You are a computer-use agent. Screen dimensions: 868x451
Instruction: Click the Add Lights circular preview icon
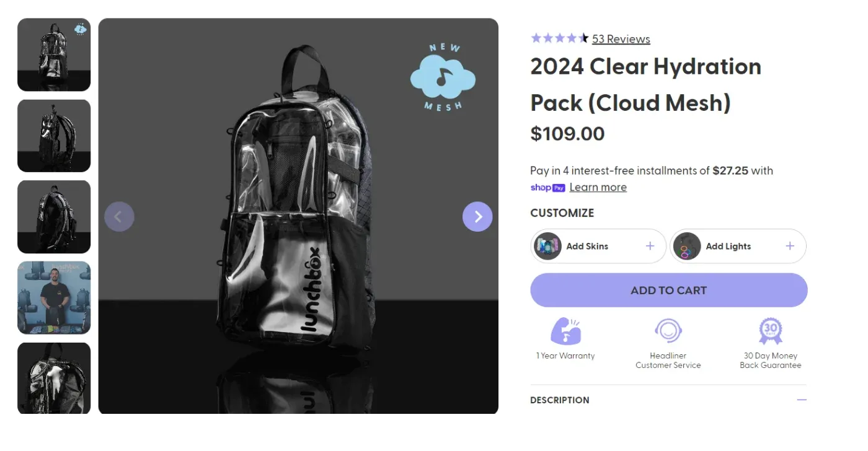687,246
